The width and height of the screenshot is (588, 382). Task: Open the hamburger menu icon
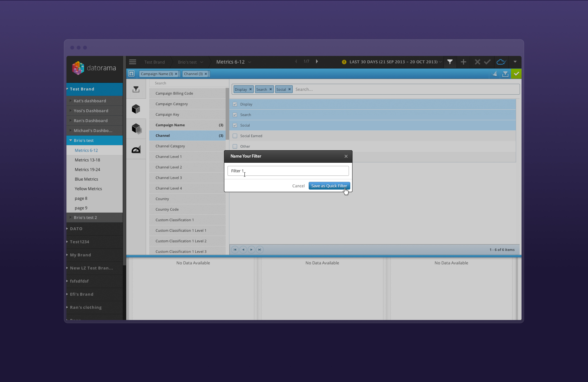(132, 62)
